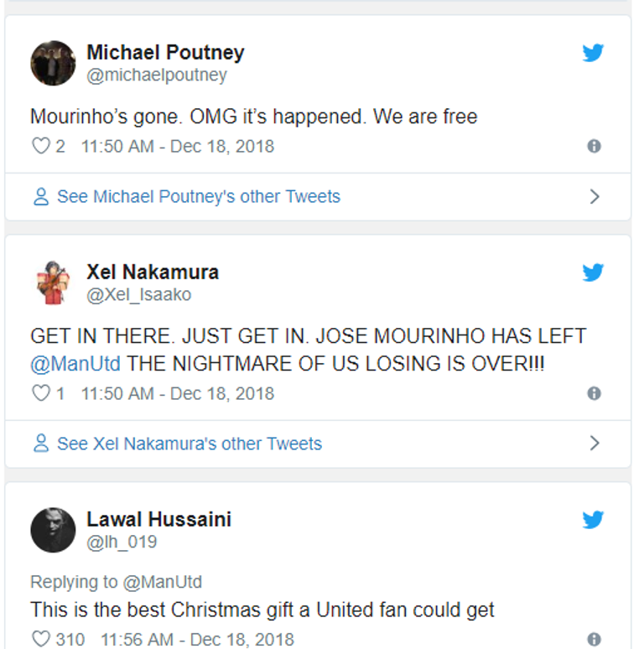The image size is (644, 649).
Task: Click Twitter bird icon on Michael Poutney's tweet
Action: click(x=593, y=53)
